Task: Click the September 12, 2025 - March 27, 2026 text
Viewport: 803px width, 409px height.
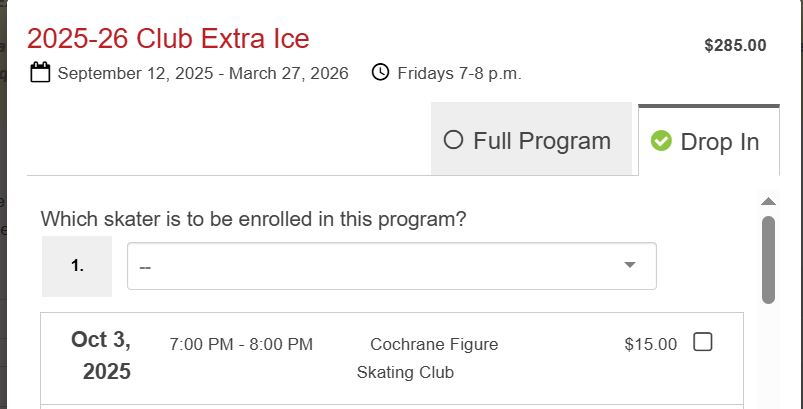Action: click(x=203, y=73)
